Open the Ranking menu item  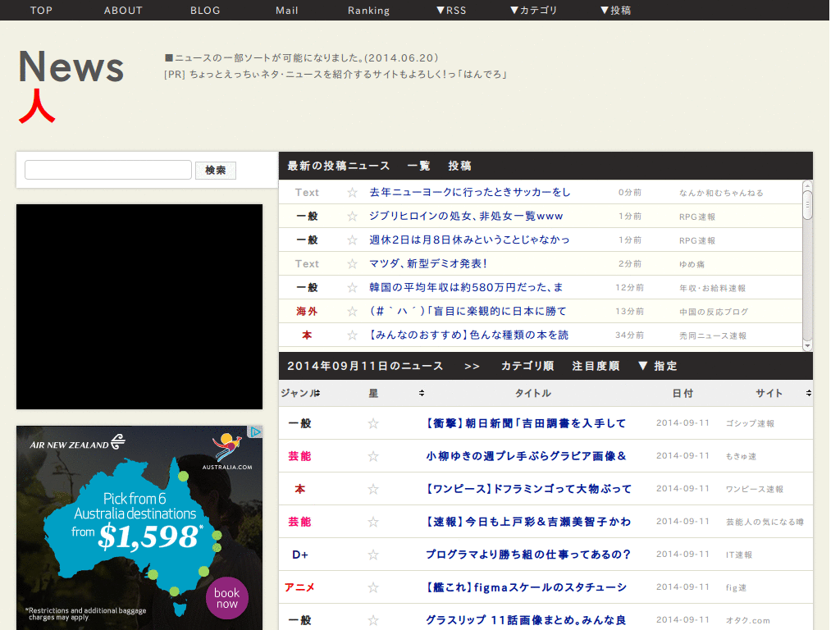click(368, 10)
